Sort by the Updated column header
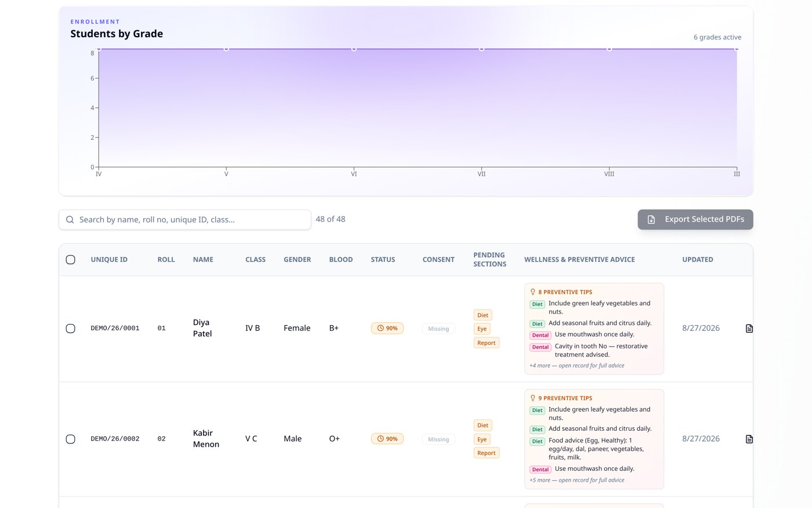 pos(698,260)
